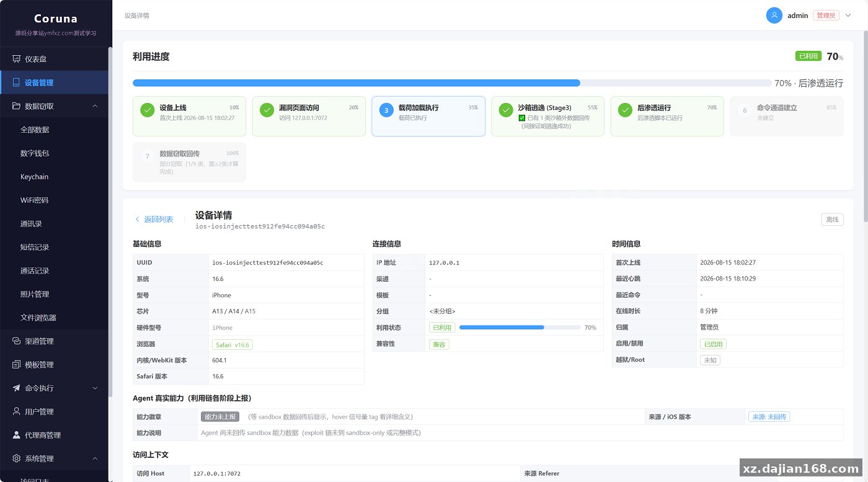This screenshot has height=482, width=868.
Task: Go to 通讯录 in the sidebar
Action: pyautogui.click(x=31, y=224)
